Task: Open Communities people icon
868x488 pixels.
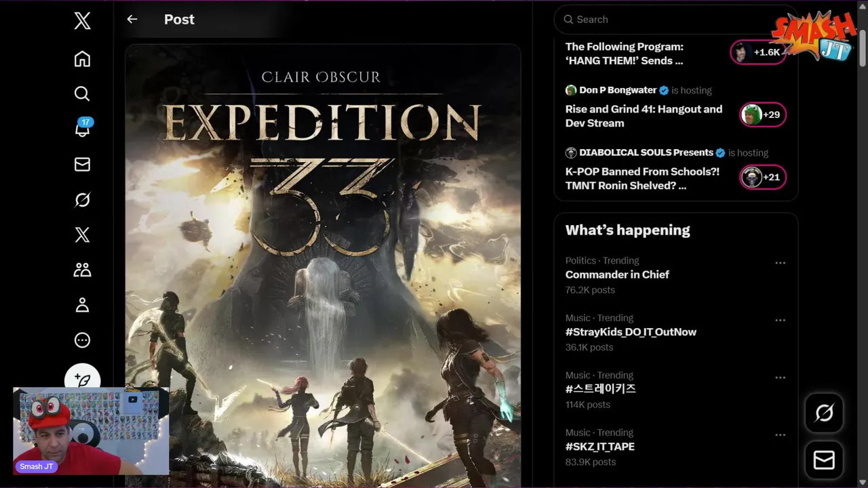Action: tap(82, 270)
